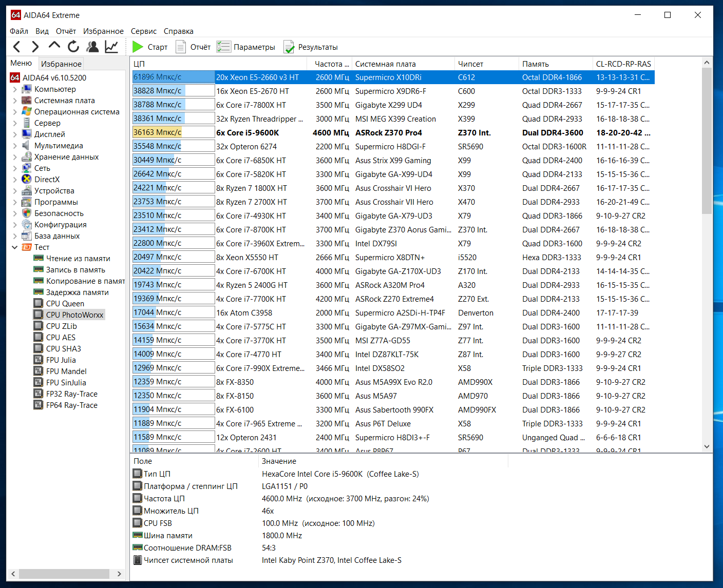Image resolution: width=723 pixels, height=588 pixels.
Task: Click the FPU Julia chip icon
Action: pos(39,360)
